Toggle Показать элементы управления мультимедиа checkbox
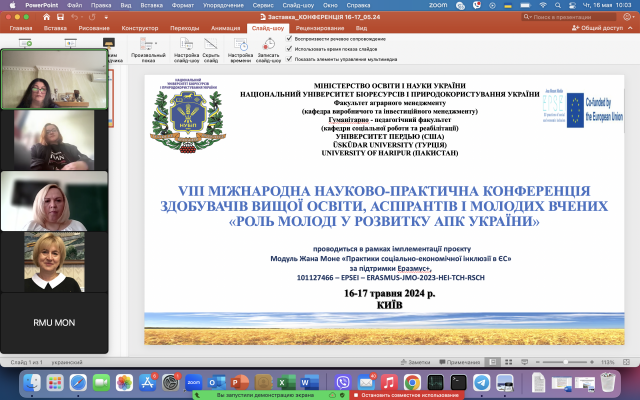This screenshot has width=640, height=400. pos(289,59)
